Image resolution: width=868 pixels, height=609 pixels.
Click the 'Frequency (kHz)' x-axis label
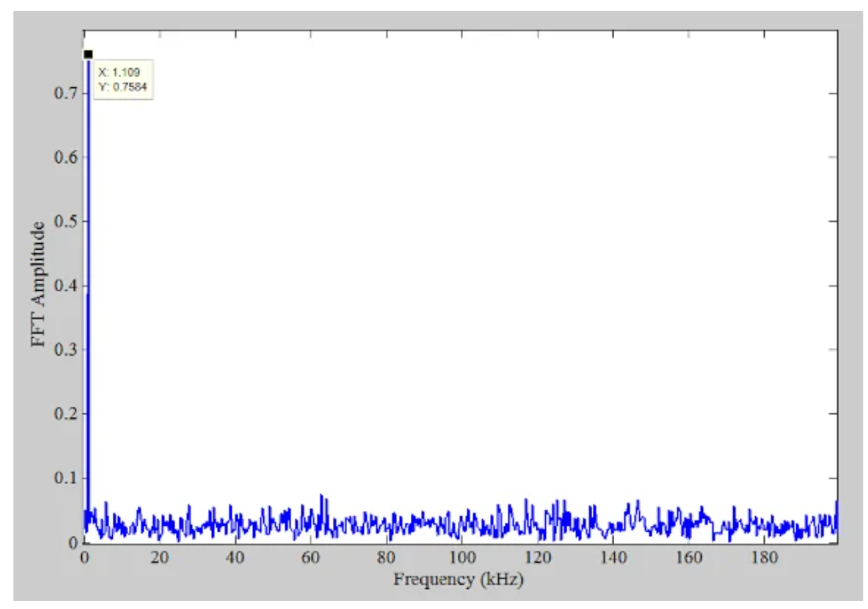(459, 579)
